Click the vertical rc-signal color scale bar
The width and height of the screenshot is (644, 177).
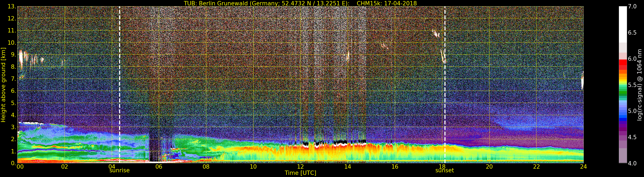[623, 85]
